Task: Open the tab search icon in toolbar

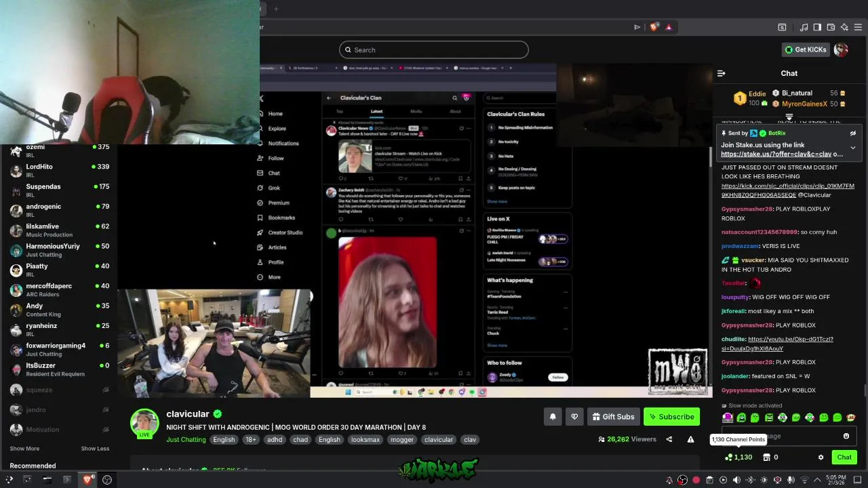Action: tap(782, 27)
